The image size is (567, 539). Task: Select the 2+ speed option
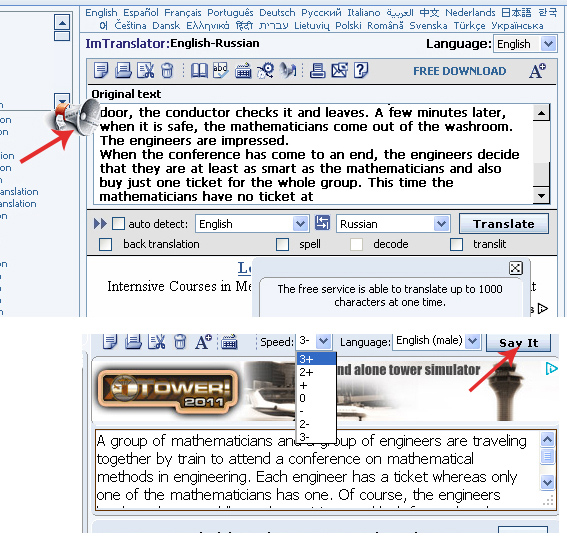pos(316,372)
